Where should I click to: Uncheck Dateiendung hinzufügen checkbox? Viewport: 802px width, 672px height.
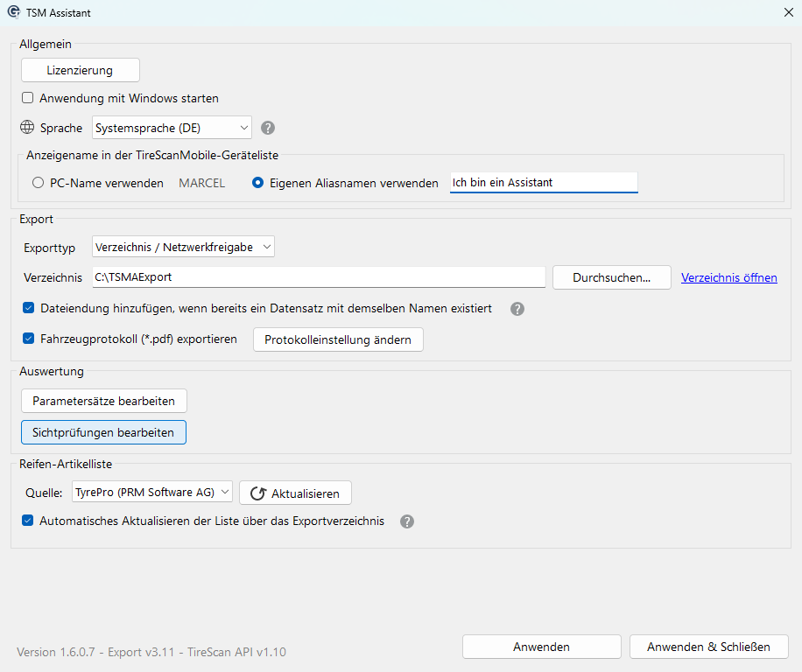[x=29, y=308]
